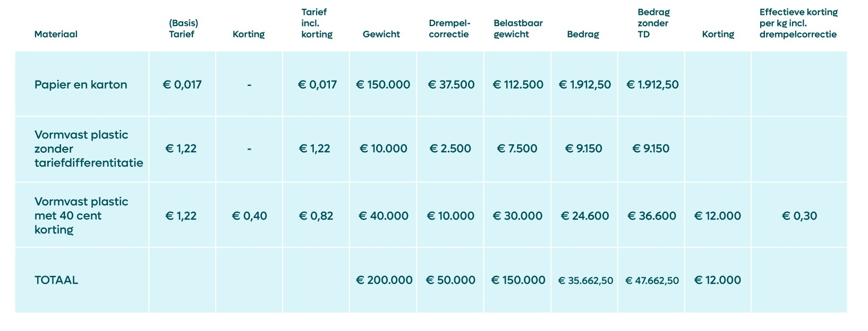Select Vormvast plastic met 40 cent korting
868x331 pixels.
[x=81, y=215]
